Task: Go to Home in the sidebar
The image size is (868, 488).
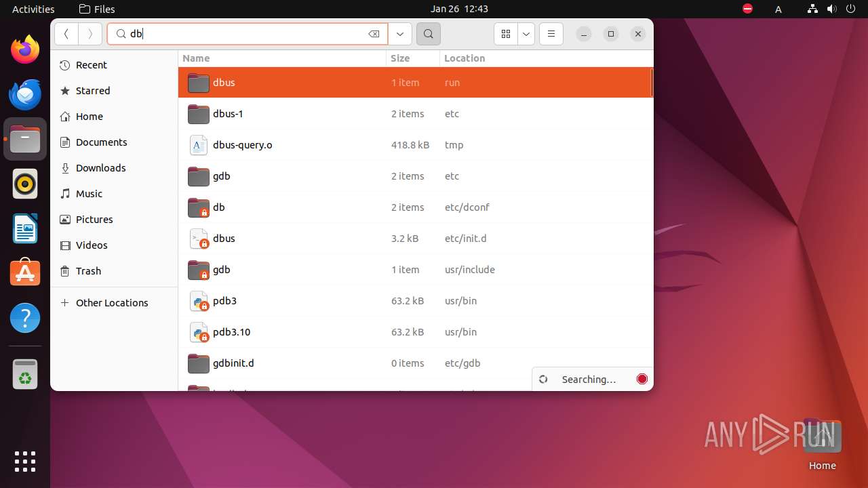Action: pos(114,117)
